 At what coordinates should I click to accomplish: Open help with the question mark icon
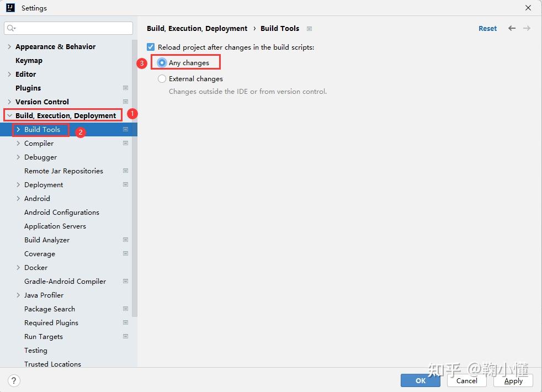pos(13,380)
